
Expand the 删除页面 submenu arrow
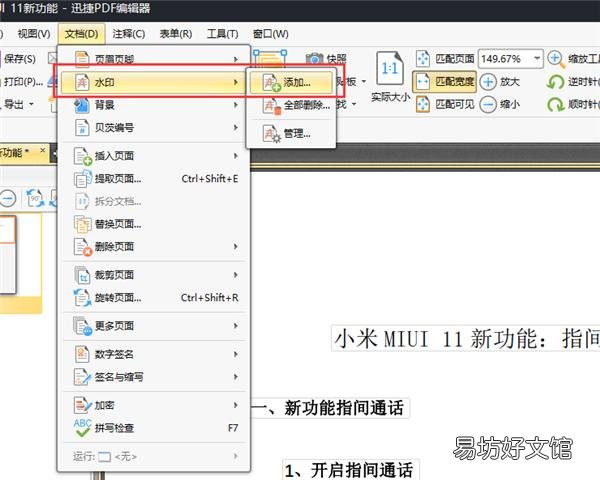tap(236, 247)
